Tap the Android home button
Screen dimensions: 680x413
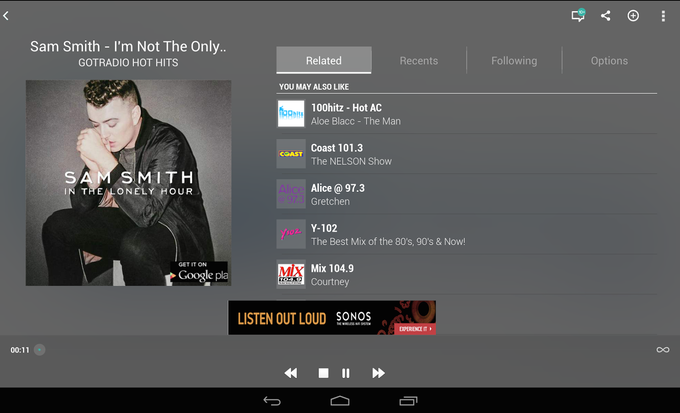tap(340, 401)
